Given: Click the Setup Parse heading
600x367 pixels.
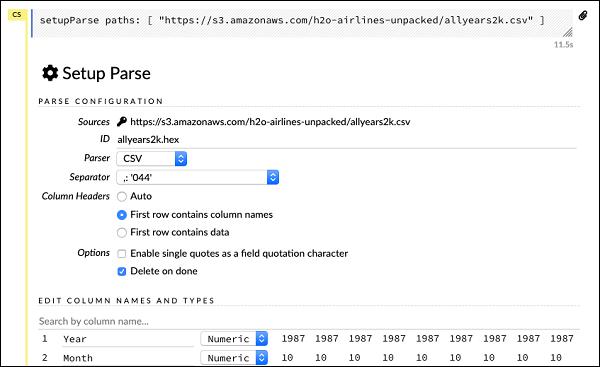Looking at the screenshot, I should 106,73.
